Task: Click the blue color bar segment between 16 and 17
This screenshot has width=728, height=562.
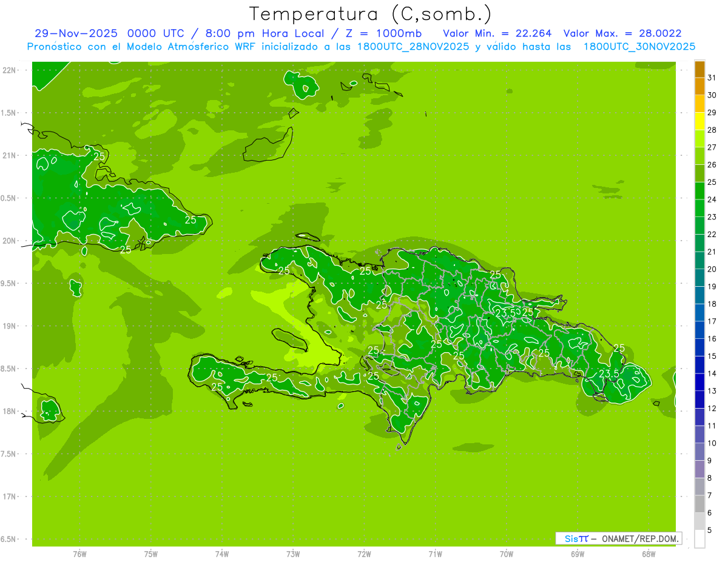Action: [699, 330]
